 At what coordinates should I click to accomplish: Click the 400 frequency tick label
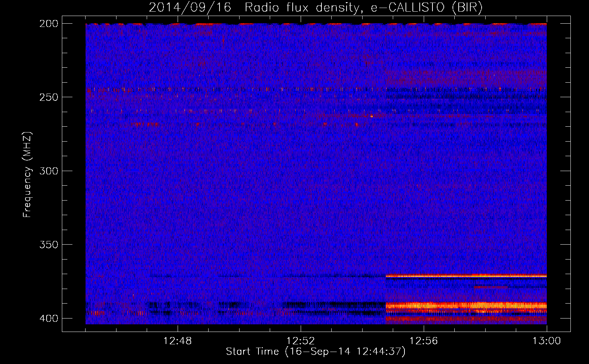[48, 318]
